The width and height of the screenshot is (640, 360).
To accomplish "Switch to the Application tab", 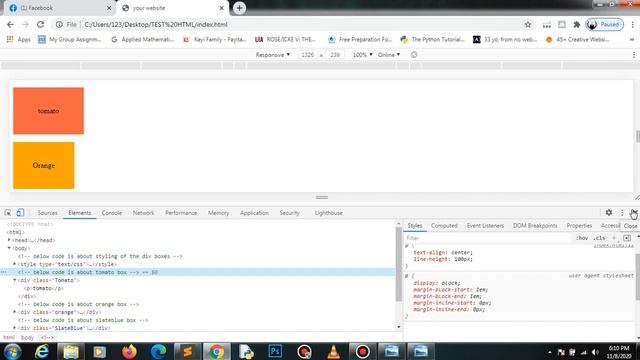I will 254,213.
